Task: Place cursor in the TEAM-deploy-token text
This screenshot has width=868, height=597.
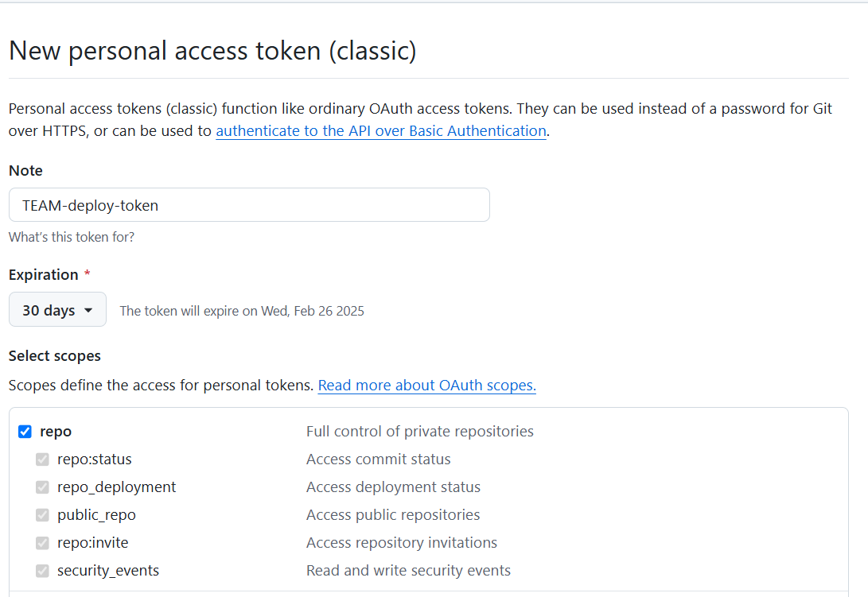Action: pyautogui.click(x=89, y=204)
